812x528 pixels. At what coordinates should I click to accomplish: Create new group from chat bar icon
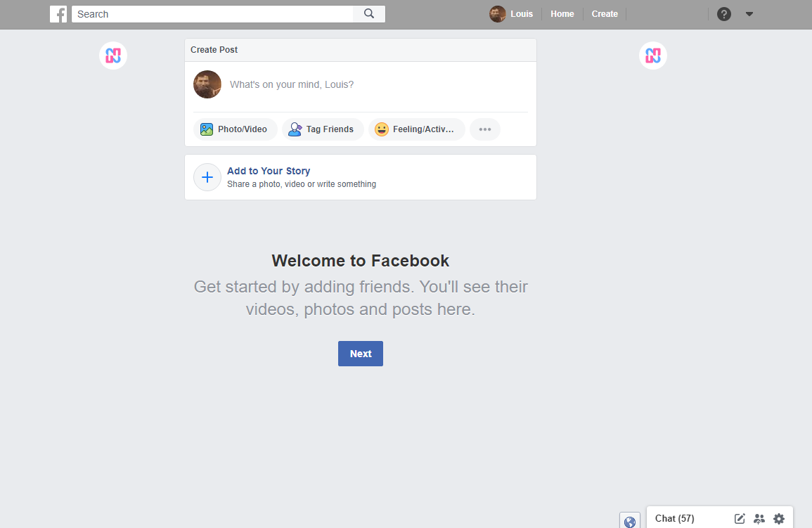click(x=759, y=518)
